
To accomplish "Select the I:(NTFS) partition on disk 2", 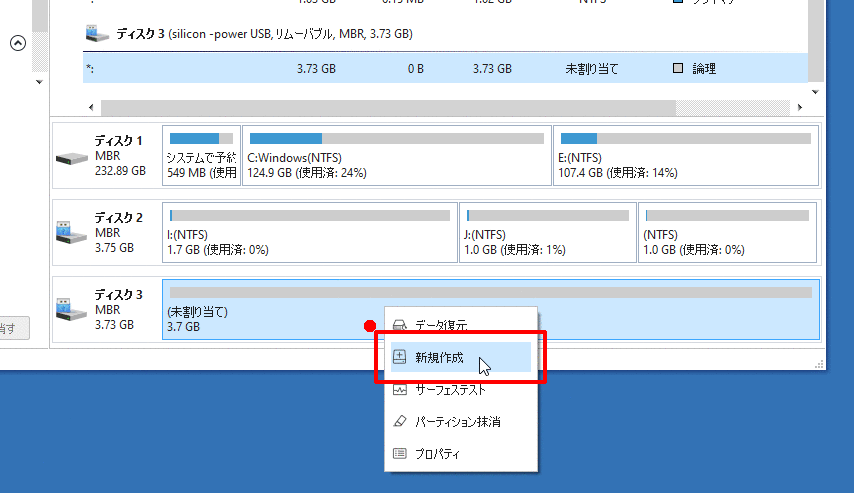I will 310,232.
